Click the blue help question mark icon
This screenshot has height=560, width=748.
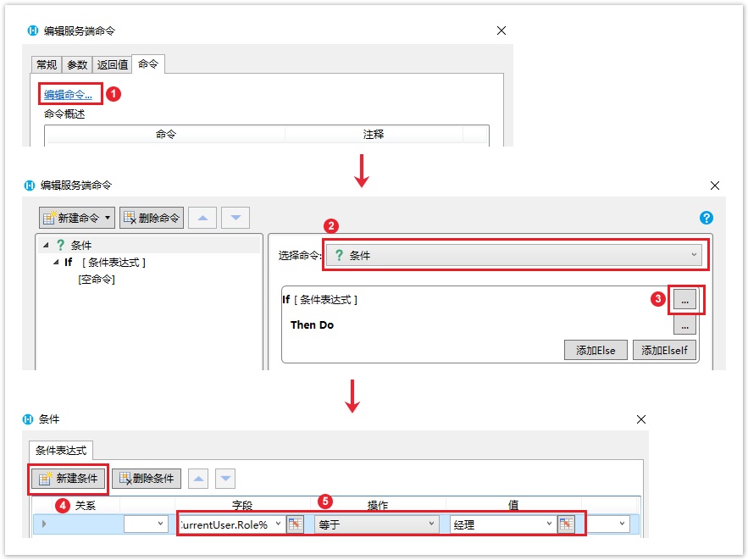[x=706, y=218]
